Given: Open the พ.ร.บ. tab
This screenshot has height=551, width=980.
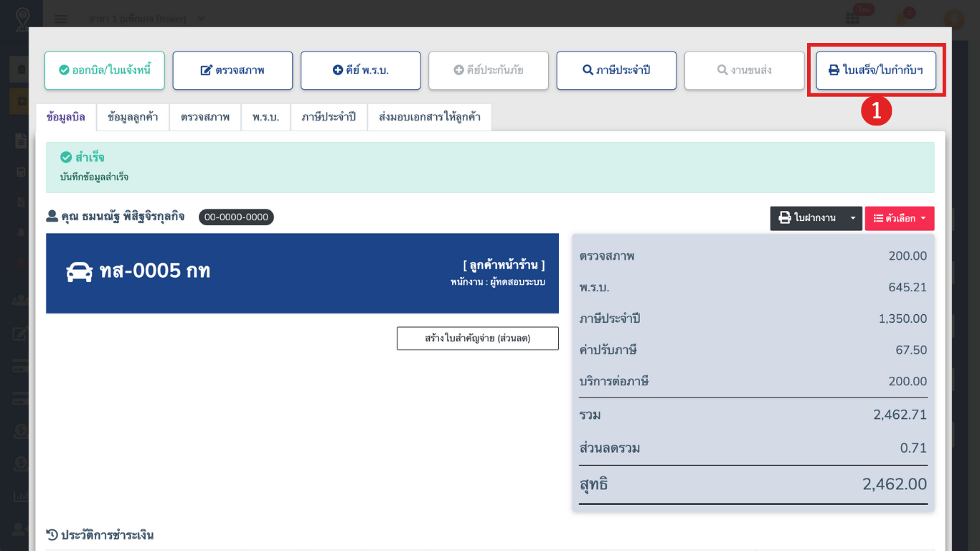Looking at the screenshot, I should 265,117.
